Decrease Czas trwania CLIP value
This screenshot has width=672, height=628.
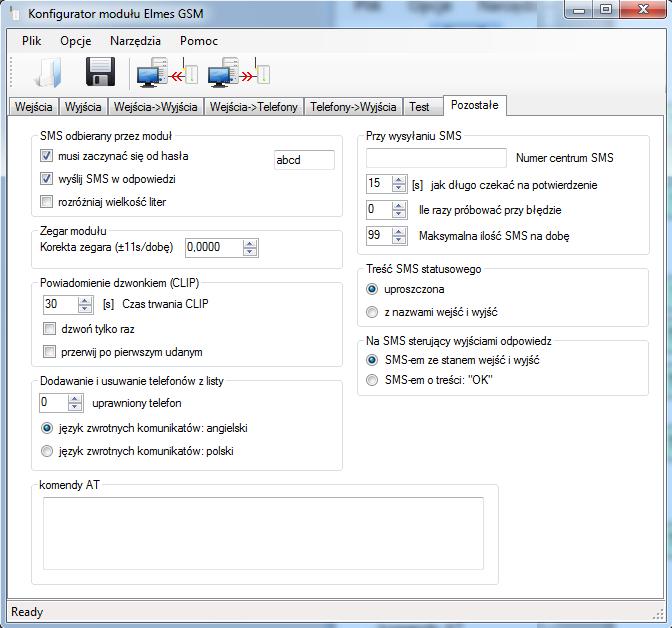(85, 309)
